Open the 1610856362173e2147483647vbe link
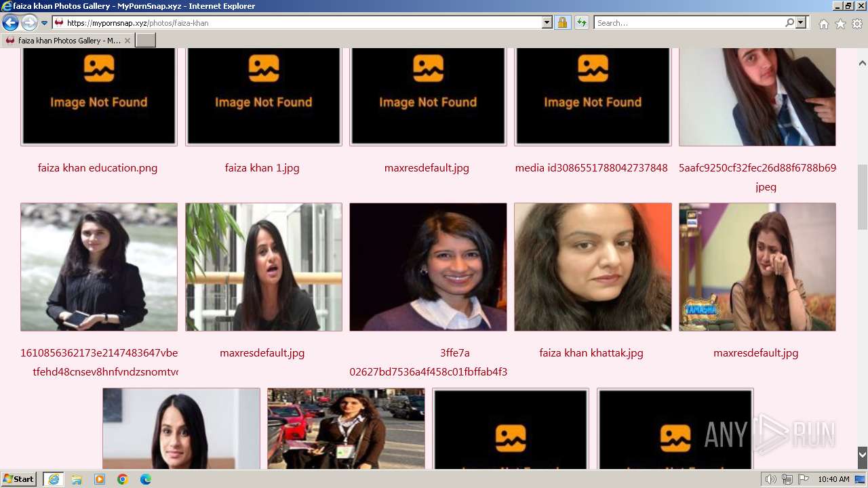 (x=99, y=362)
